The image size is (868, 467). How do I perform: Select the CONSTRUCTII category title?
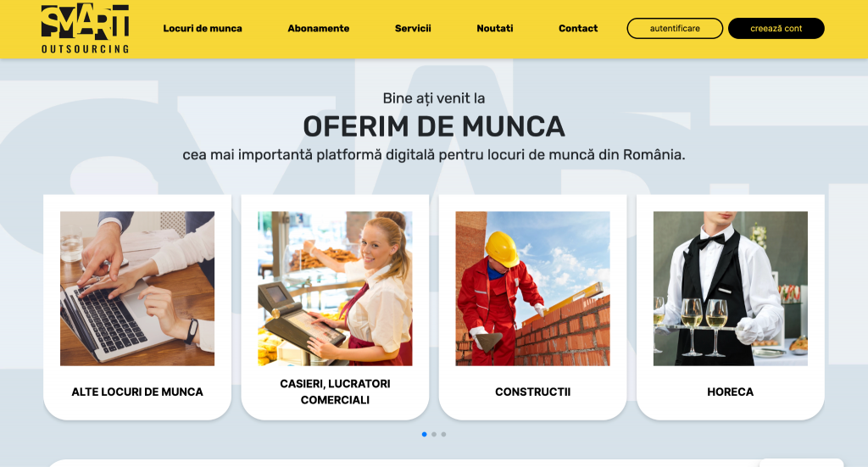pyautogui.click(x=532, y=392)
